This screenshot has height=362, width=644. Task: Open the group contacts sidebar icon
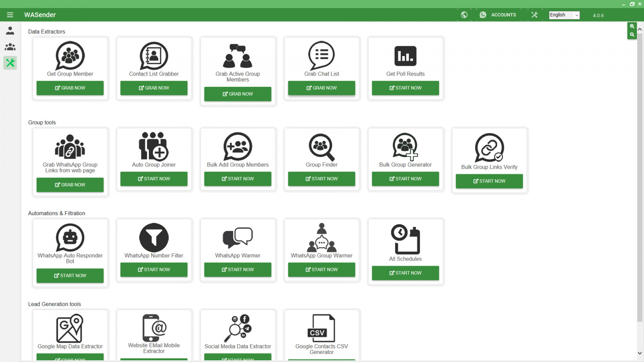[x=10, y=47]
